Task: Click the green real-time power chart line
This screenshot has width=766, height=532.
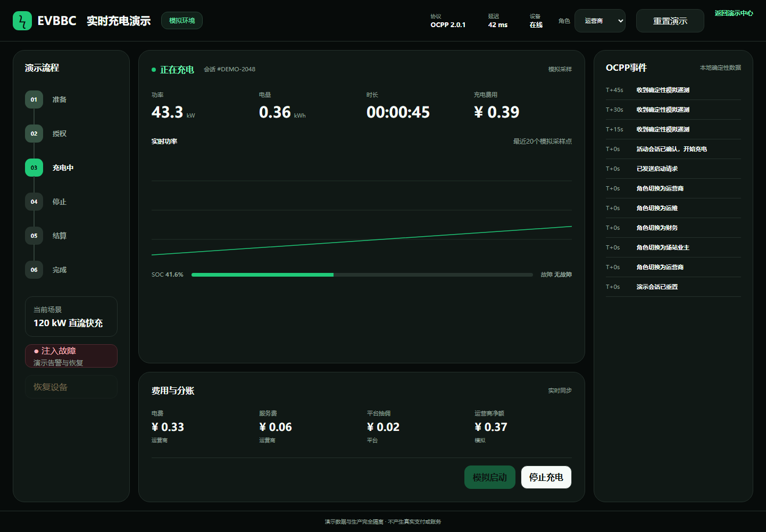Action: tap(362, 240)
